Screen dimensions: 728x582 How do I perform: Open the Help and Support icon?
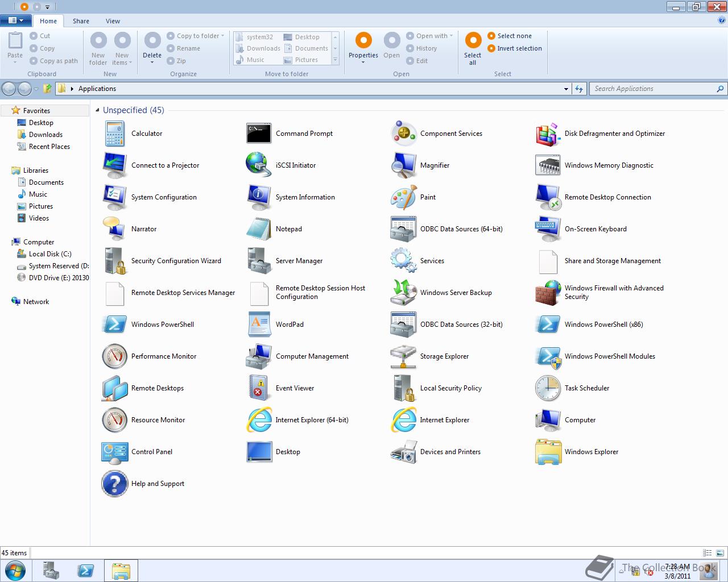coord(115,484)
